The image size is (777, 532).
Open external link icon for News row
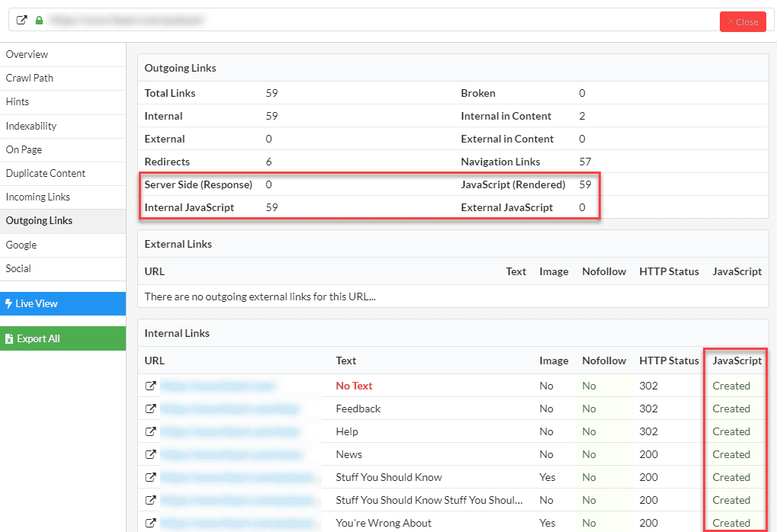(x=150, y=454)
